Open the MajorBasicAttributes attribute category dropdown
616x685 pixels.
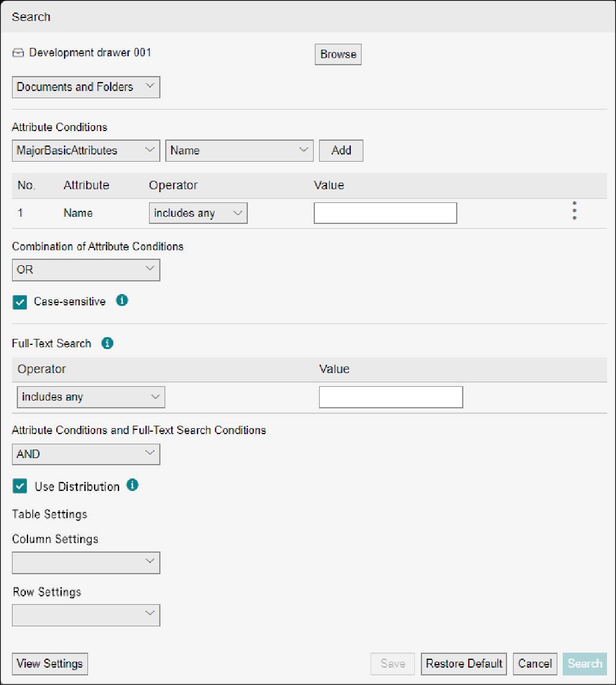(86, 150)
